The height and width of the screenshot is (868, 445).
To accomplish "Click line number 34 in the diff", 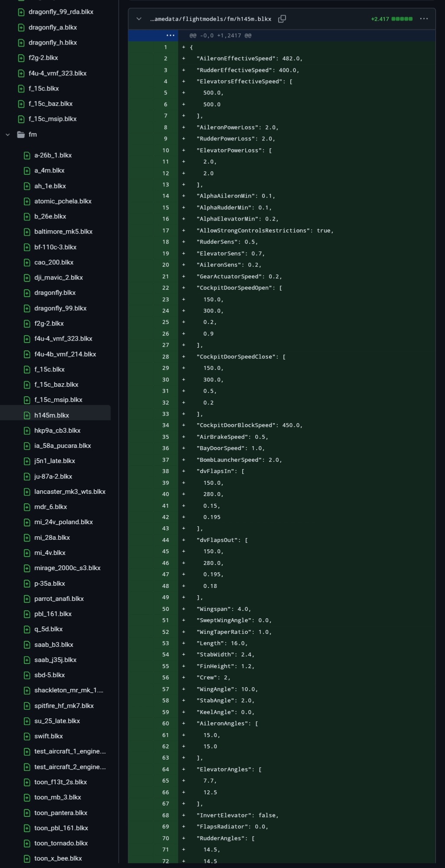I will (166, 425).
